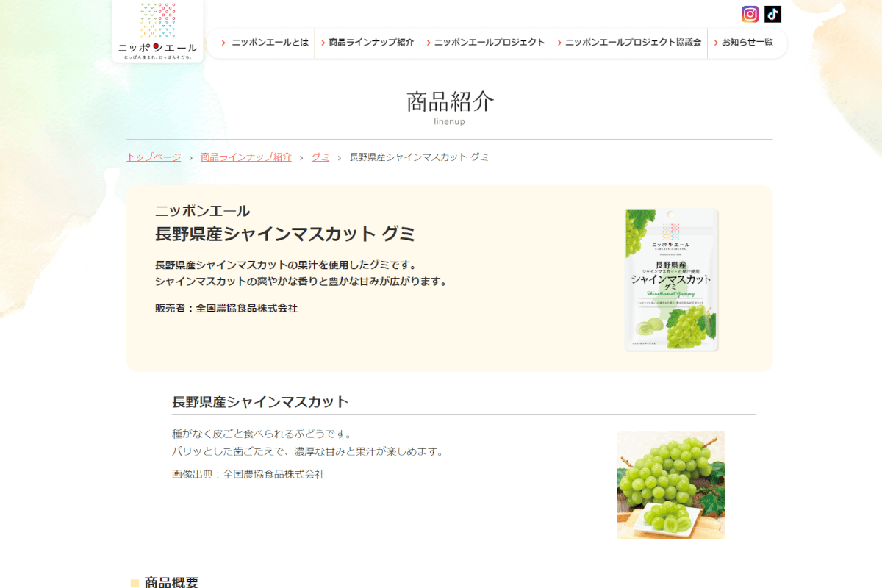Follow the 商品ラインナップ紹介 breadcrumb link
This screenshot has width=882, height=588.
click(246, 157)
